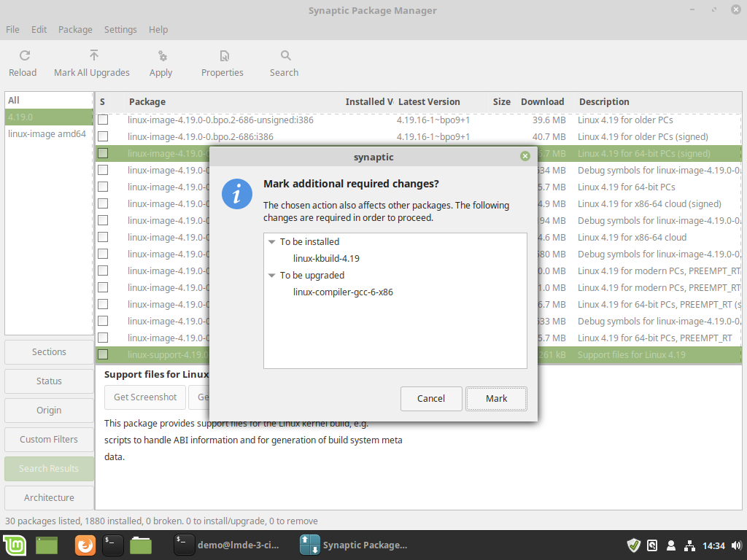Open Search with the magnifier icon
This screenshot has width=747, height=560.
point(285,55)
